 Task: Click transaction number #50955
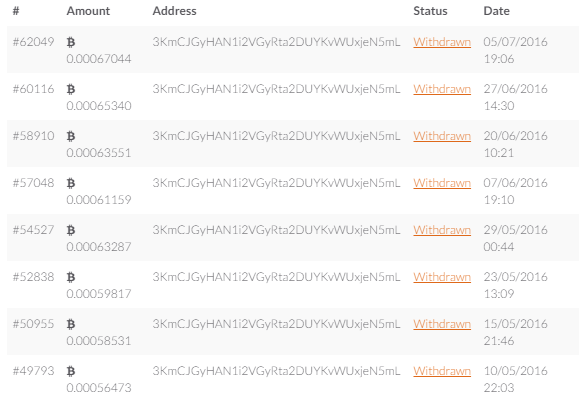33,324
